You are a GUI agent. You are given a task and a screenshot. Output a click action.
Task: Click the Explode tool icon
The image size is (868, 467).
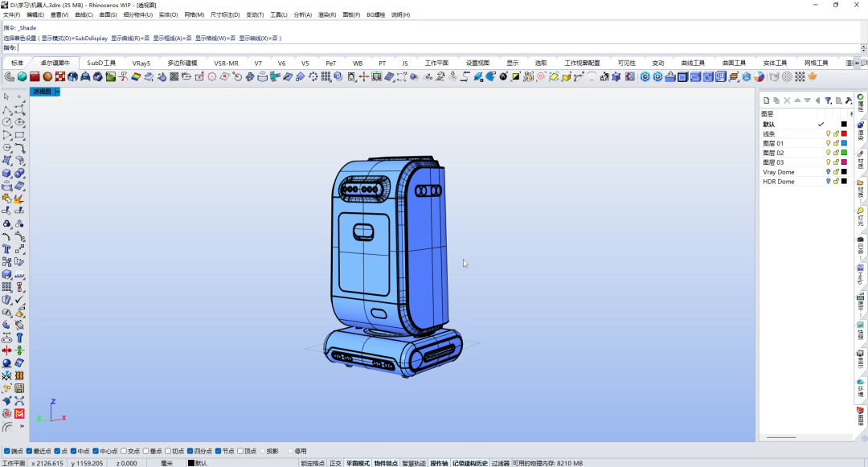pyautogui.click(x=19, y=199)
